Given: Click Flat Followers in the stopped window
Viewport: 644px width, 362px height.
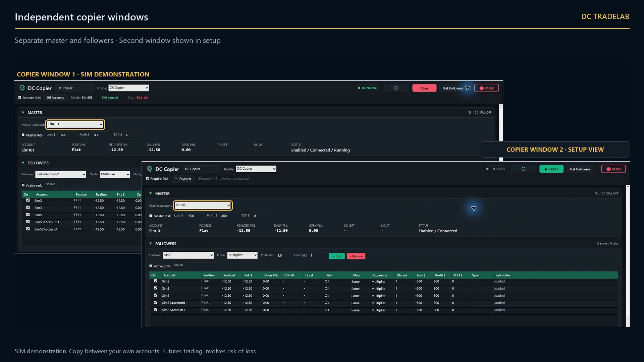Looking at the screenshot, I should tap(580, 169).
